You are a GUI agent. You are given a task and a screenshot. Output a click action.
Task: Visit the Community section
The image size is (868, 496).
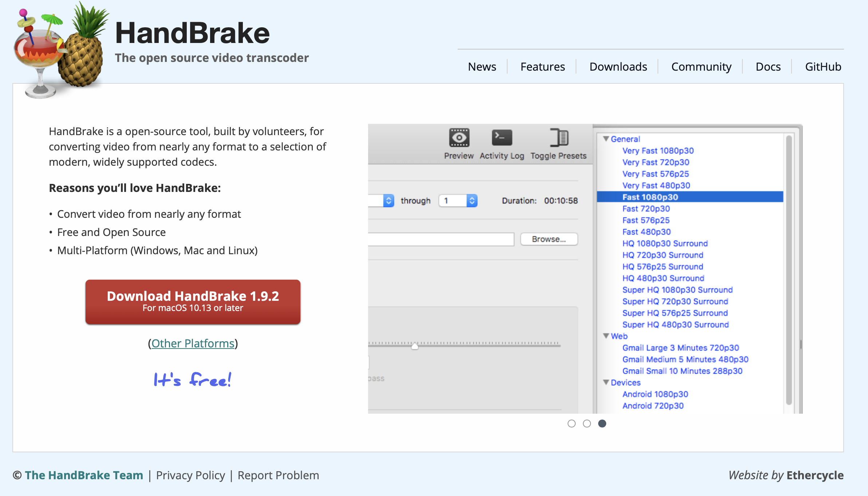point(701,67)
